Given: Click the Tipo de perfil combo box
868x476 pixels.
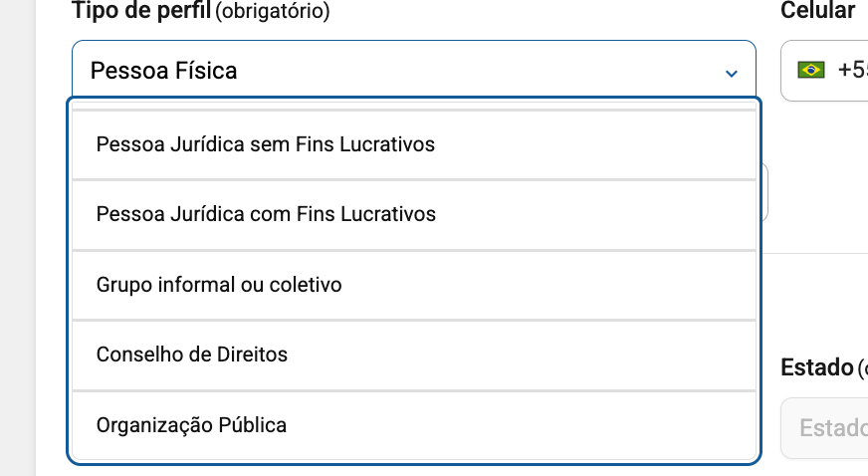Looking at the screenshot, I should click(x=398, y=71).
